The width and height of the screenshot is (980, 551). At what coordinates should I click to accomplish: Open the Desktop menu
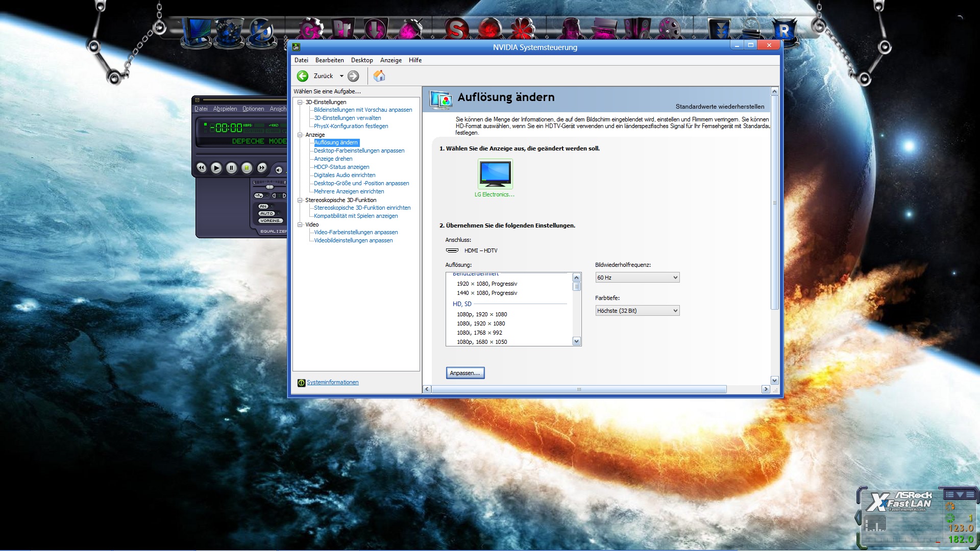pos(362,60)
